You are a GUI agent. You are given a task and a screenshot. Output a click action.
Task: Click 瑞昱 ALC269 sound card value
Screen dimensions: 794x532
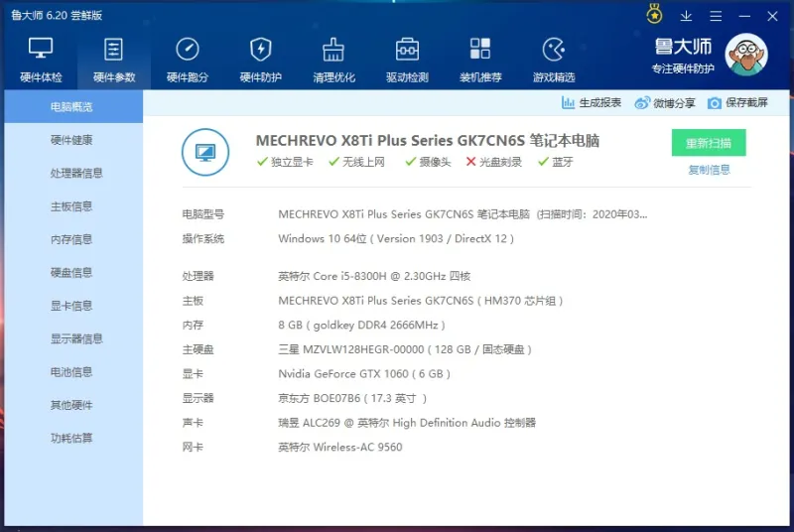407,423
